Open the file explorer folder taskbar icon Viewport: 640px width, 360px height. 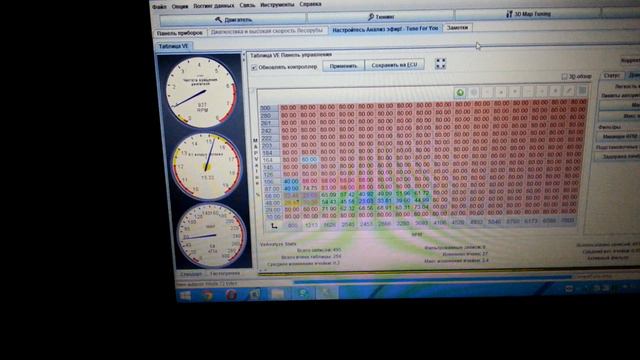pyautogui.click(x=277, y=294)
